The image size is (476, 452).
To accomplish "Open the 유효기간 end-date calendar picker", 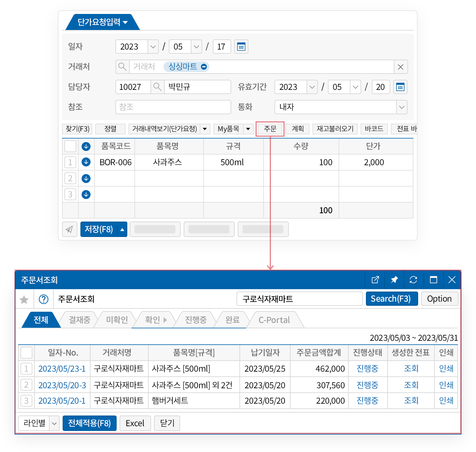I will (x=400, y=87).
